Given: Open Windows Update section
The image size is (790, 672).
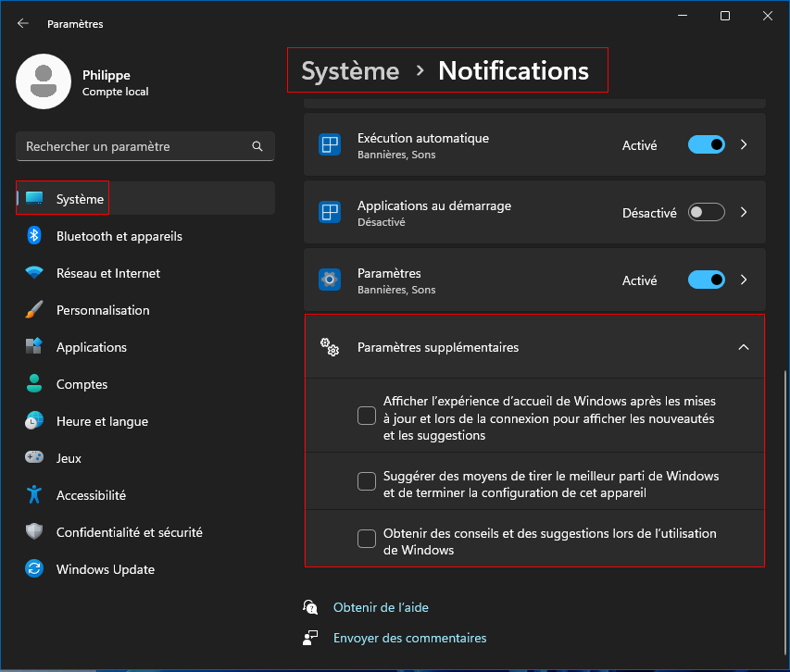Looking at the screenshot, I should pyautogui.click(x=145, y=569).
